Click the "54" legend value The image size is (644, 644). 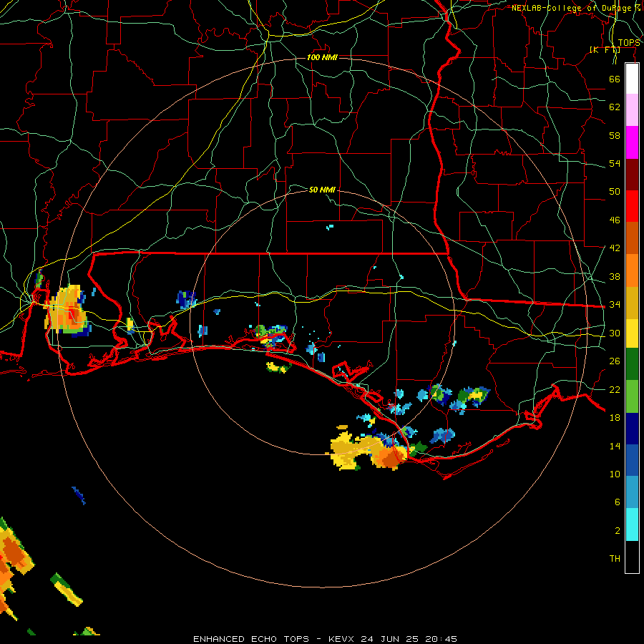point(615,163)
